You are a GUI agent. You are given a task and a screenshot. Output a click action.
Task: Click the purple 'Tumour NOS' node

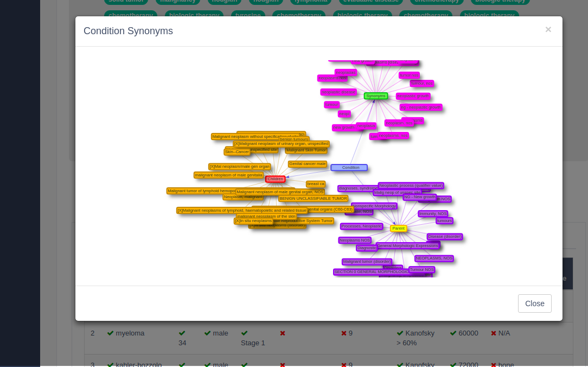pos(421,269)
